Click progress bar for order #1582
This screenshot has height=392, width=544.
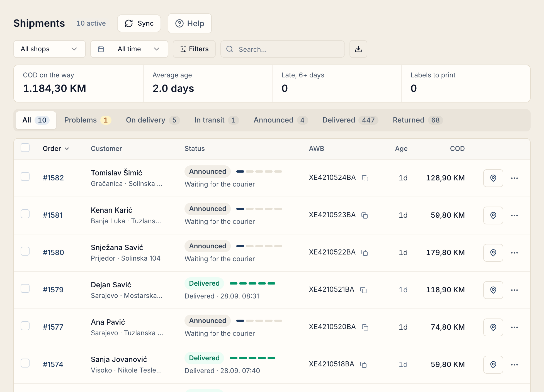pos(259,171)
